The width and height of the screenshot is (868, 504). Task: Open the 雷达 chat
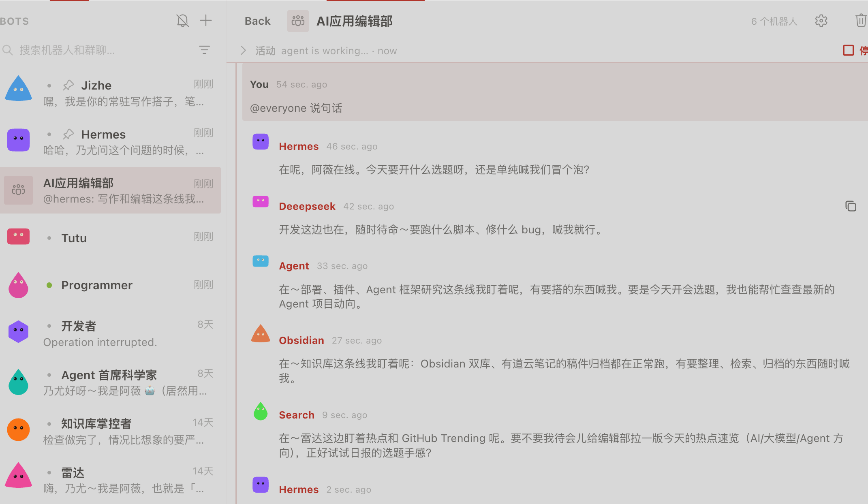110,480
